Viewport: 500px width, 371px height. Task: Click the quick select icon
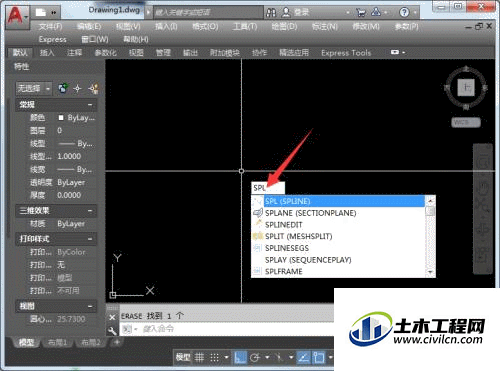93,88
